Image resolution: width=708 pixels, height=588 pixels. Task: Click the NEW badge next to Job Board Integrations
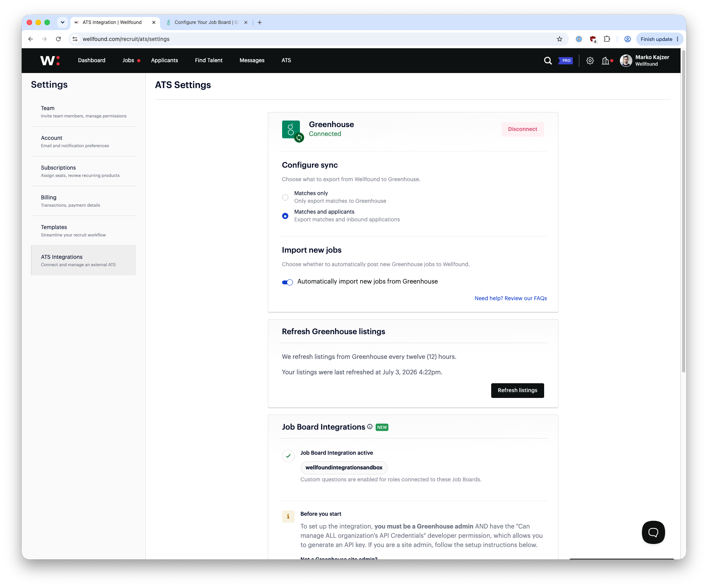click(382, 427)
